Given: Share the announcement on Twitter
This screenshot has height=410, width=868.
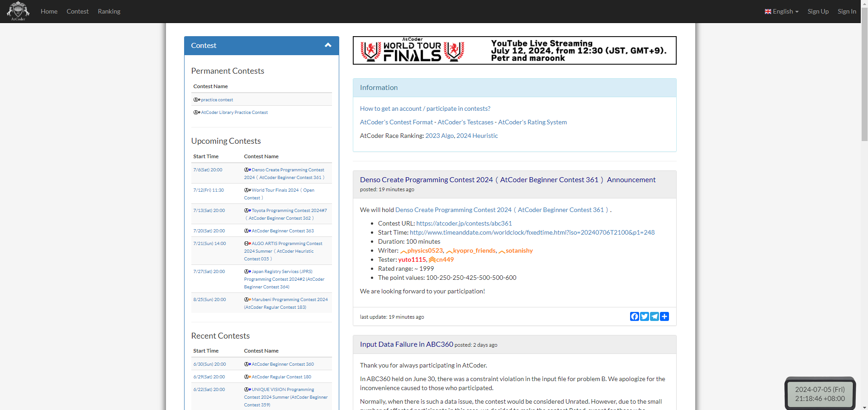Looking at the screenshot, I should 644,316.
